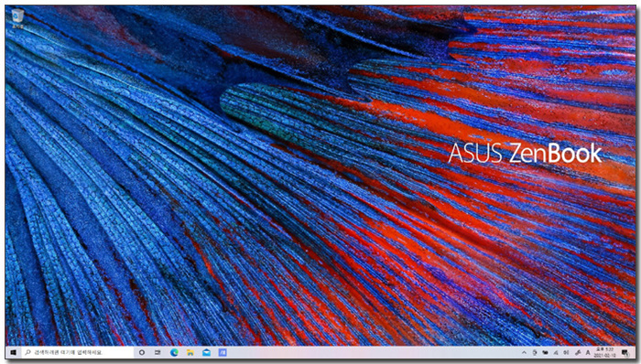This screenshot has width=641, height=364.
Task: Open Task View on the taskbar
Action: (x=158, y=352)
